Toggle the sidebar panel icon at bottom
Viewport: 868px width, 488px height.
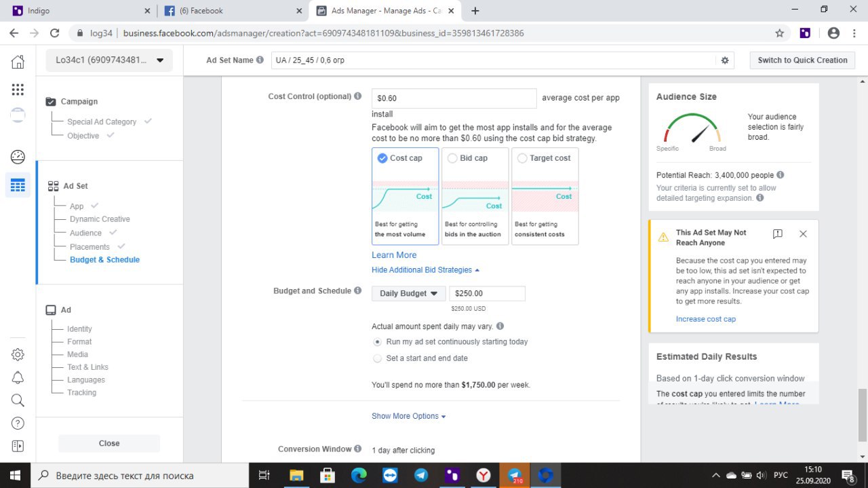click(x=18, y=446)
